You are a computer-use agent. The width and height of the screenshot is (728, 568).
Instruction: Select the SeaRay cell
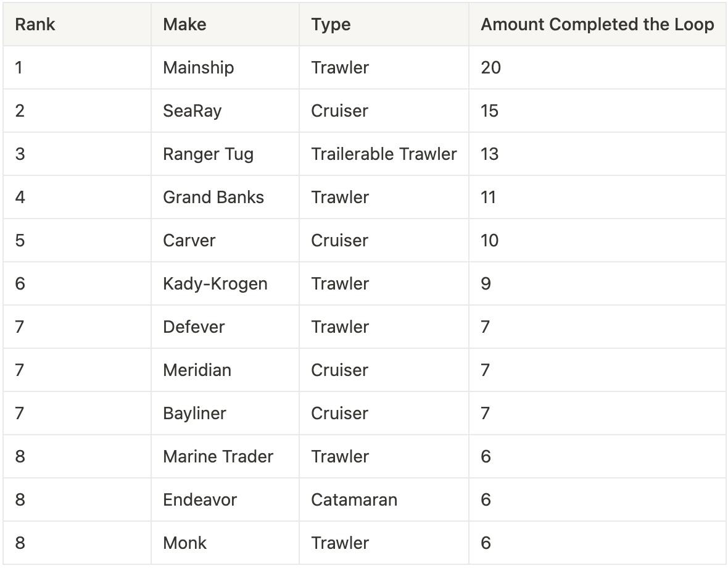[x=192, y=111]
